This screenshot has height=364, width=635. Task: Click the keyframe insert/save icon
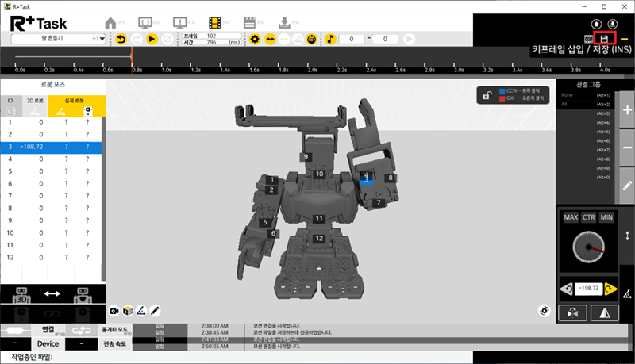coord(604,38)
